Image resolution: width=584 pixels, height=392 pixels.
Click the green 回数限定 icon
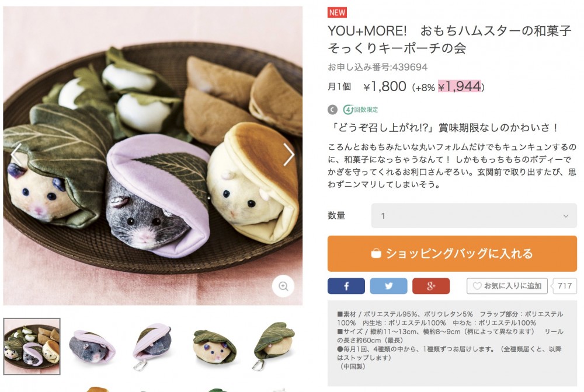coord(360,110)
